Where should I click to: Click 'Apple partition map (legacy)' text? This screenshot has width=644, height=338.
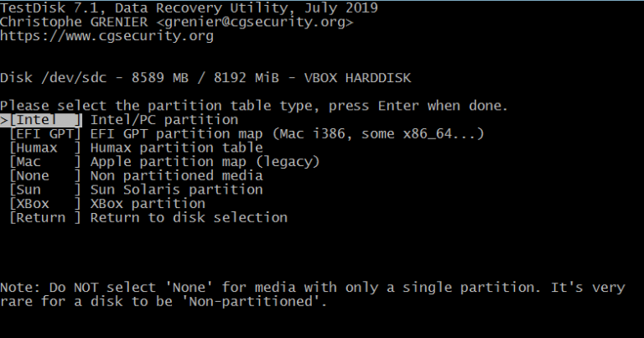pos(205,162)
